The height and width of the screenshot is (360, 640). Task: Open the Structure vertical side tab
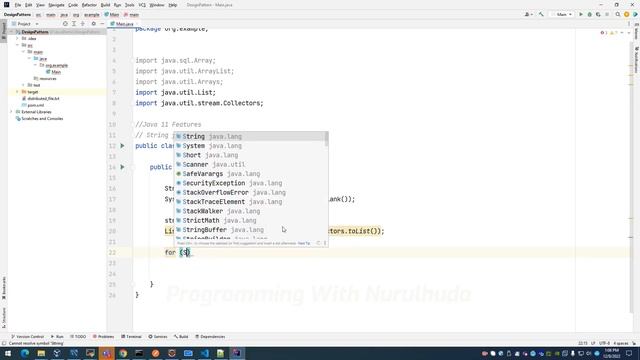pos(4,317)
